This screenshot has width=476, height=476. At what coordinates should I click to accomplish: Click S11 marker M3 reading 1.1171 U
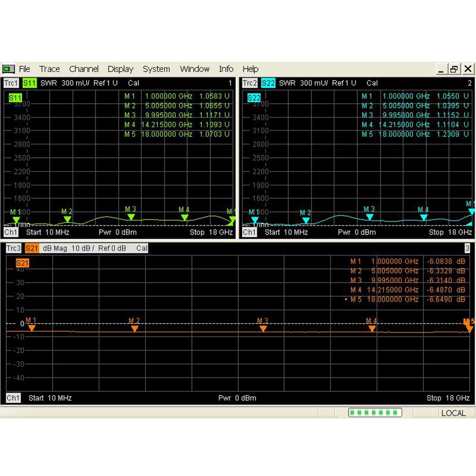tap(214, 115)
